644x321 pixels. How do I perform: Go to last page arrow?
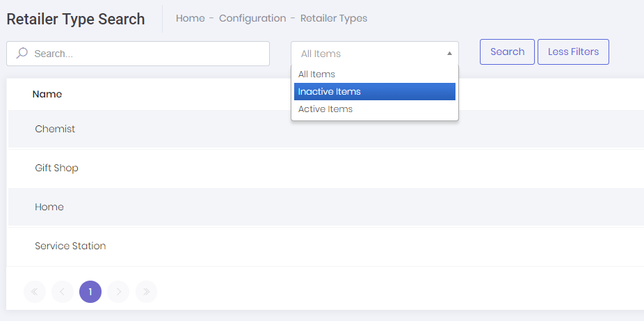(146, 292)
